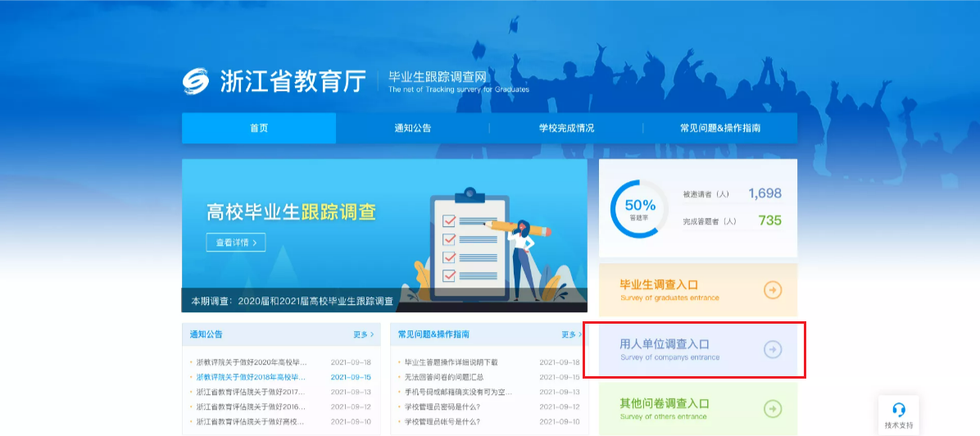Click the arrow icon for 用人单位调查入口
This screenshot has height=436, width=980.
tap(772, 350)
